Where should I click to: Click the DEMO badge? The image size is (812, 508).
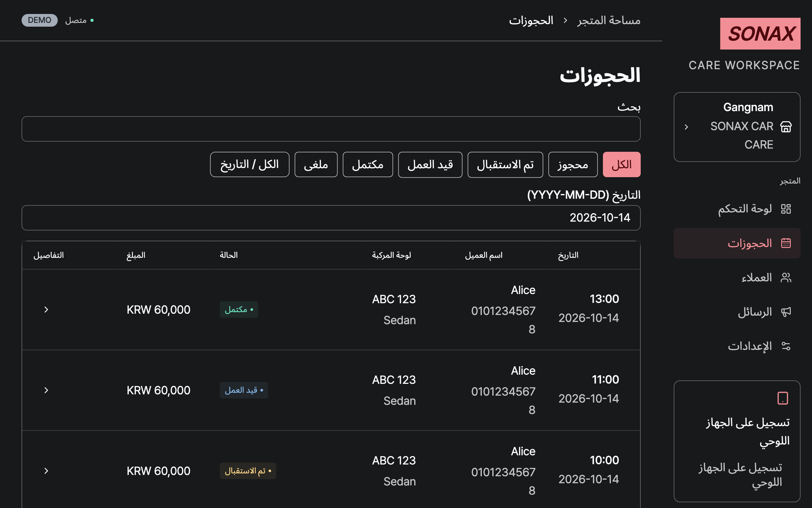pos(40,20)
